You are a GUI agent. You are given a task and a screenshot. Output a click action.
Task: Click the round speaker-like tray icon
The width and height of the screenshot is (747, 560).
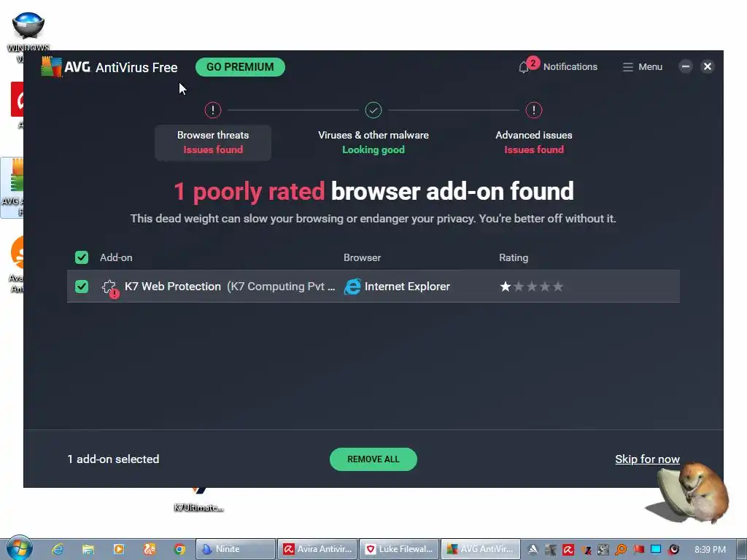(x=673, y=550)
